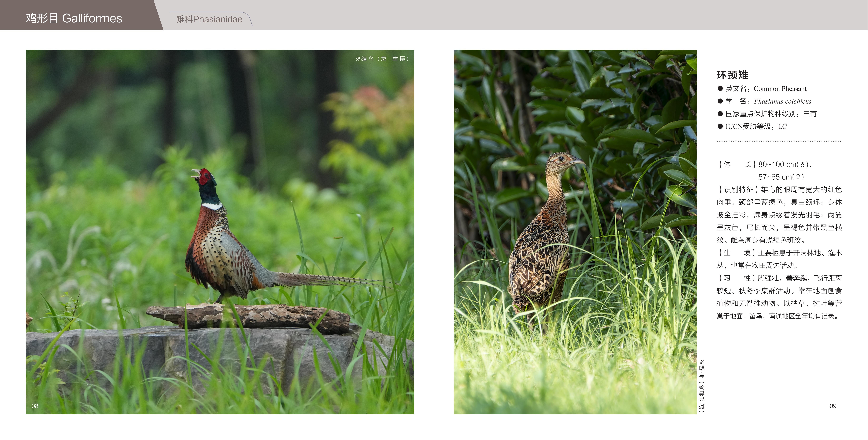This screenshot has height=440, width=868.
Task: Click the Common Pheasant English name
Action: (x=780, y=89)
